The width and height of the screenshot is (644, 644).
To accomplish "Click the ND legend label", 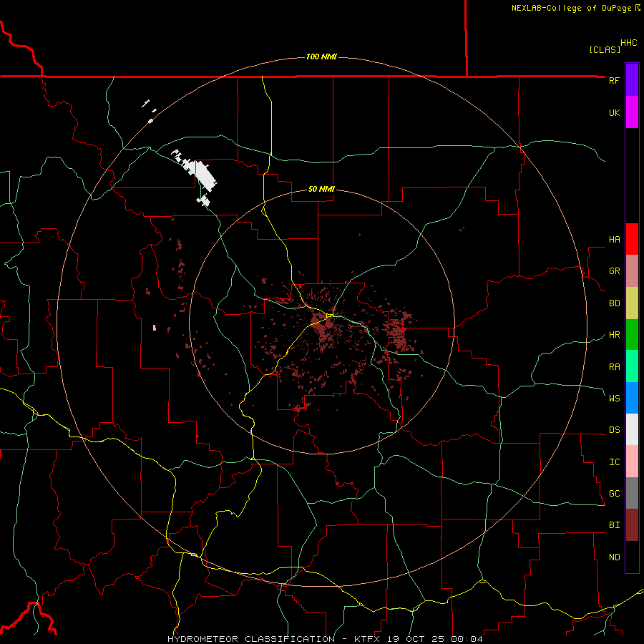I will [x=614, y=557].
